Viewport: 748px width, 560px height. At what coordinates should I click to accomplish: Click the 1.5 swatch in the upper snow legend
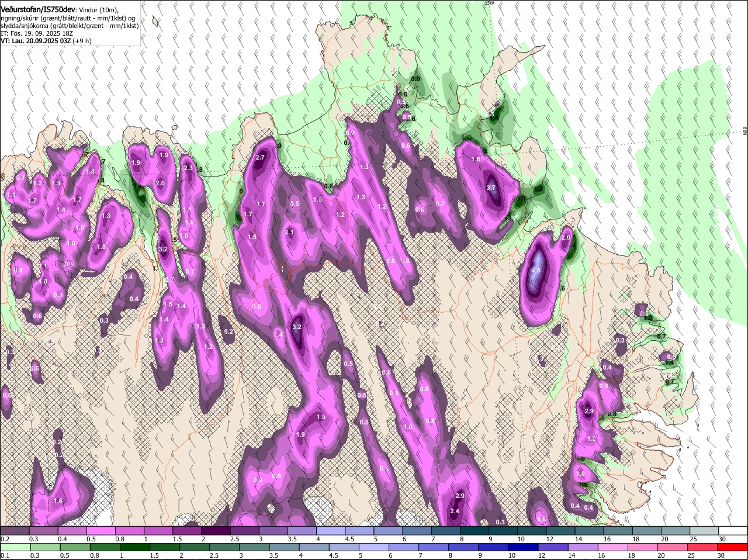[186, 531]
